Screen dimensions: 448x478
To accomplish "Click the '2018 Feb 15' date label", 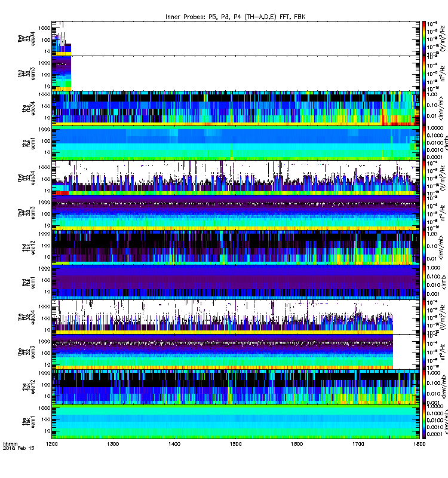I will click(x=19, y=448).
